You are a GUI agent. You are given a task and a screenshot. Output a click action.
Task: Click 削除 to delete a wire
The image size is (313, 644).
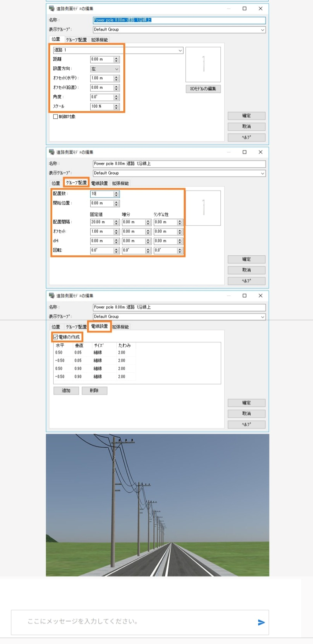coord(94,391)
